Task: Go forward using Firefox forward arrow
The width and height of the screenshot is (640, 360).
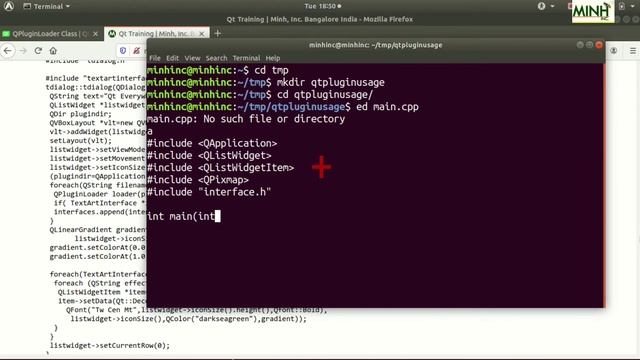Action: tap(23, 51)
